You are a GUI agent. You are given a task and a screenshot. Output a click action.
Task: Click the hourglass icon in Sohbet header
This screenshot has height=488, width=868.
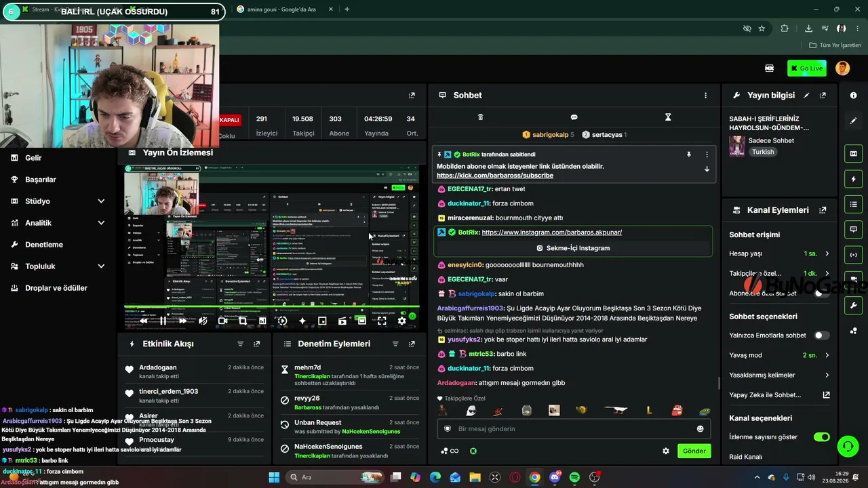point(668,117)
